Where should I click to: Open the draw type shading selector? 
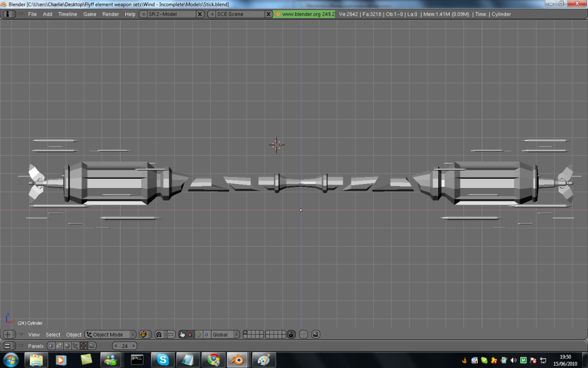click(x=145, y=334)
